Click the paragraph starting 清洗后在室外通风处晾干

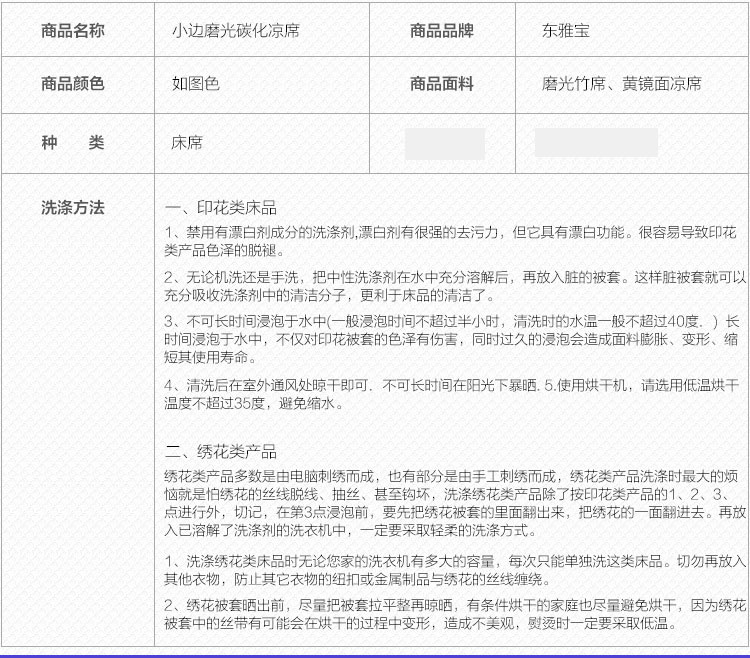(x=450, y=394)
